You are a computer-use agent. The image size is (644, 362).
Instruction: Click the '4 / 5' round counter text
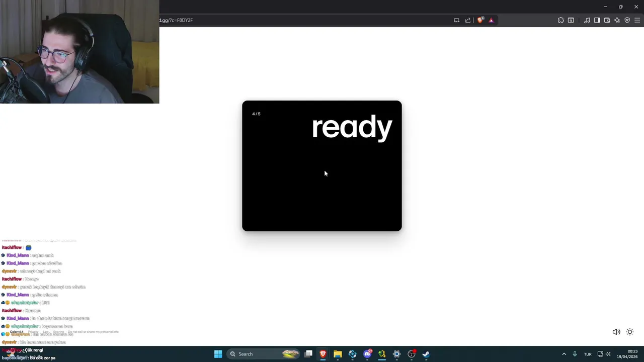point(256,114)
